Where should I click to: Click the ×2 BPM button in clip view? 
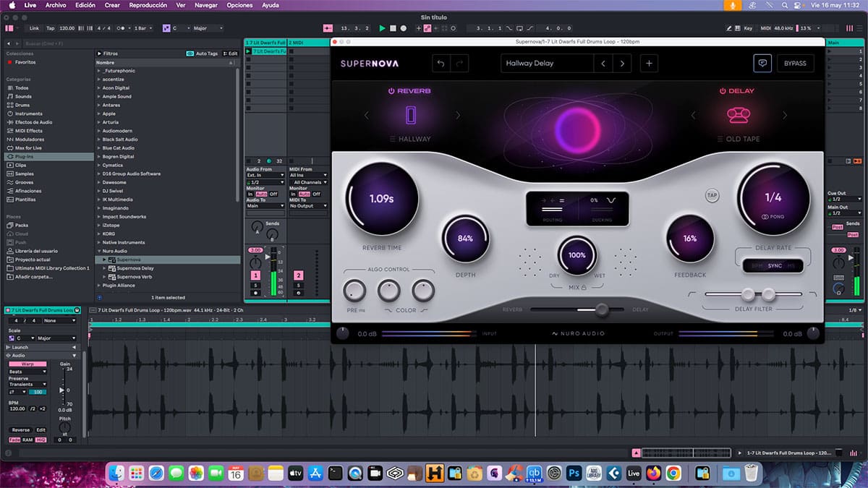point(43,408)
